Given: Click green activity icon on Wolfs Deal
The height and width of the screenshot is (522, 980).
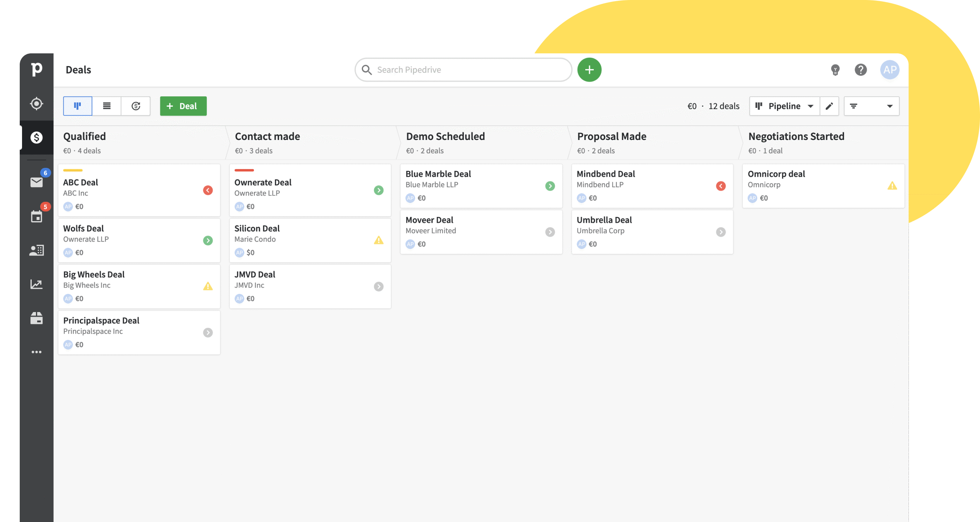Looking at the screenshot, I should [x=208, y=241].
